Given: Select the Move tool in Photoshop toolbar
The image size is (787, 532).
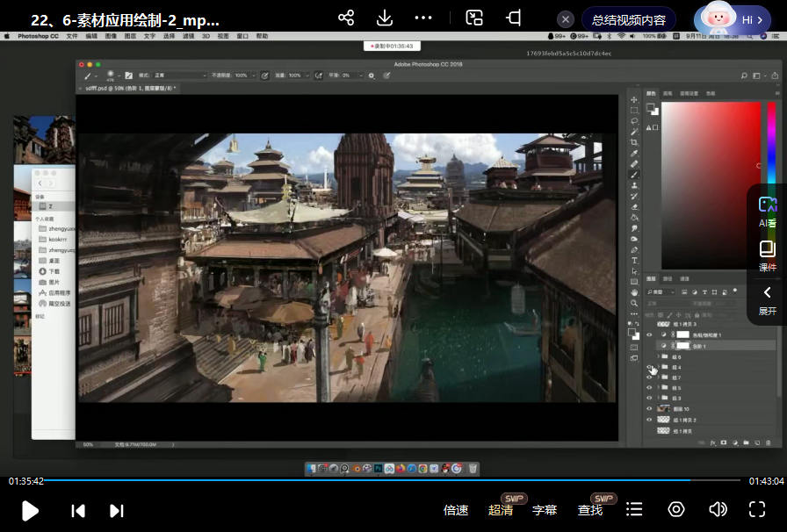Looking at the screenshot, I should [634, 100].
